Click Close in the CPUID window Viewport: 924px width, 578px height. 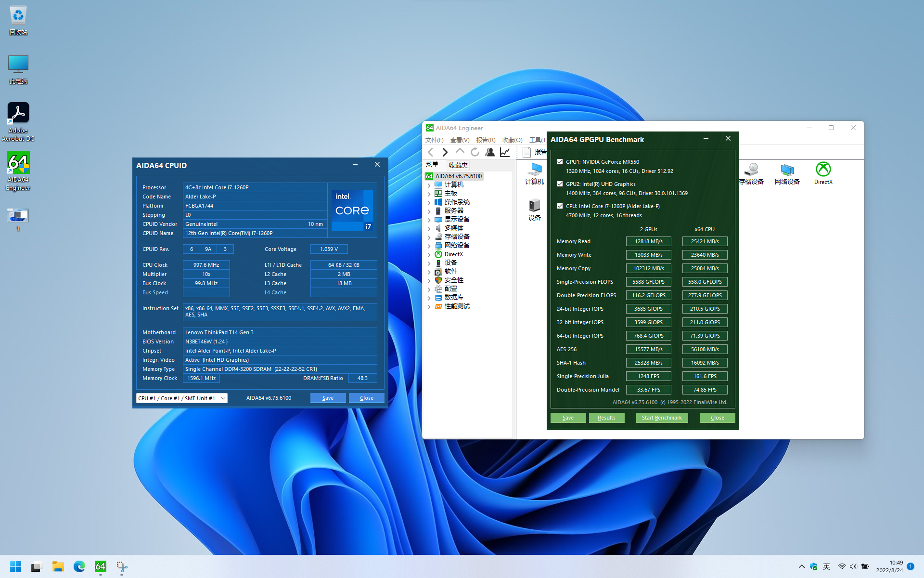coord(366,398)
